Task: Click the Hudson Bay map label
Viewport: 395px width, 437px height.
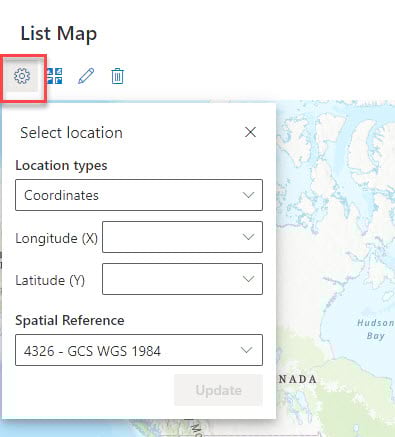Action: click(376, 329)
